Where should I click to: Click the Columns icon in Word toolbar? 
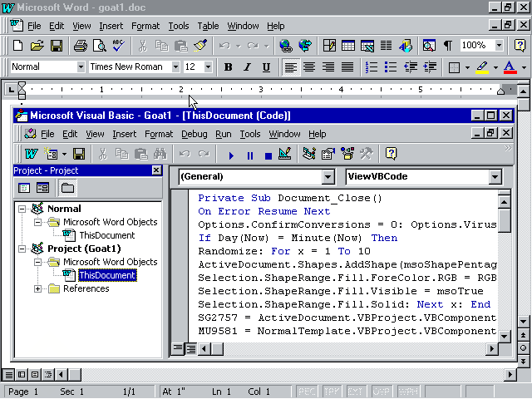tap(386, 46)
